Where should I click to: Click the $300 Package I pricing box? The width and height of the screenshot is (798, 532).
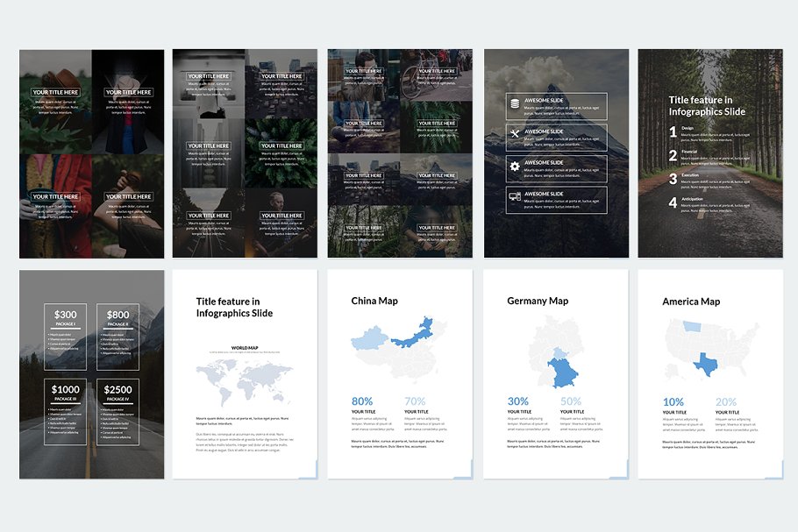(66, 335)
